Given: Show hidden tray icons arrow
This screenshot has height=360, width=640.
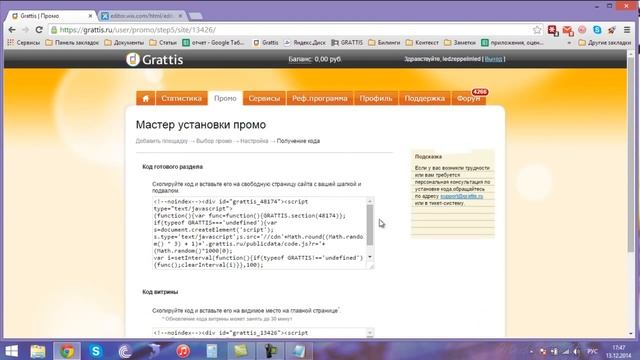Looking at the screenshot, I should pyautogui.click(x=531, y=351).
